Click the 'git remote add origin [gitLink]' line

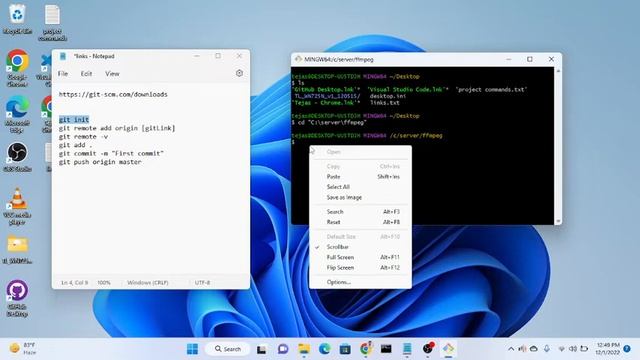coord(117,128)
